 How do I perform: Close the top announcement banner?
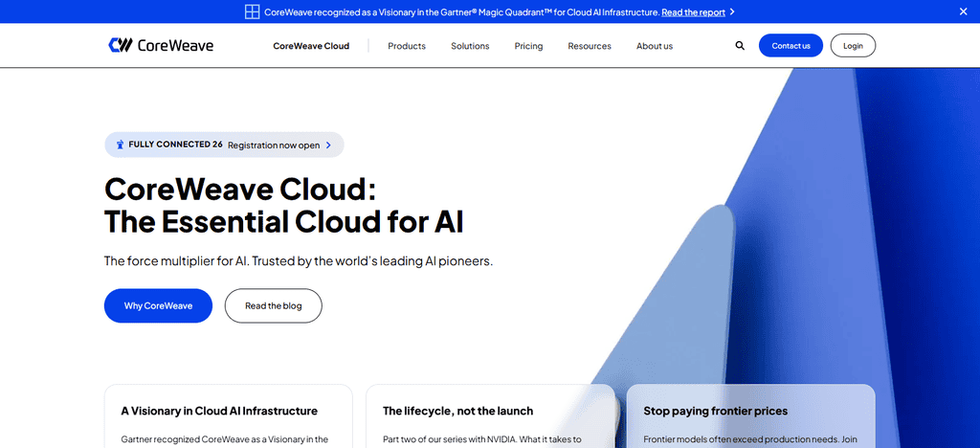click(x=963, y=11)
